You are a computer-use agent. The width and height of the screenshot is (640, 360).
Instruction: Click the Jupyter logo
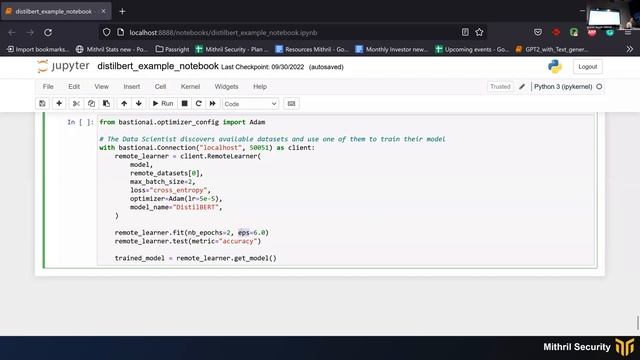click(x=63, y=66)
